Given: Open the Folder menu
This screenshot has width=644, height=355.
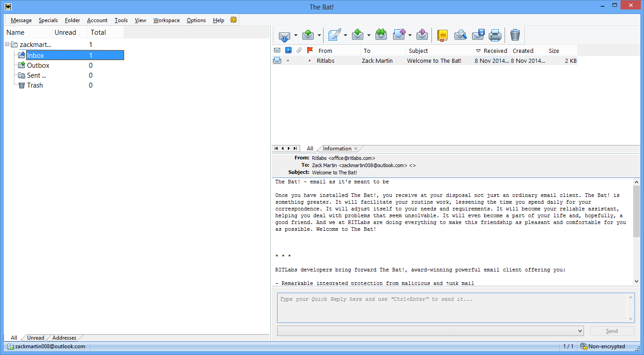Looking at the screenshot, I should tap(72, 20).
